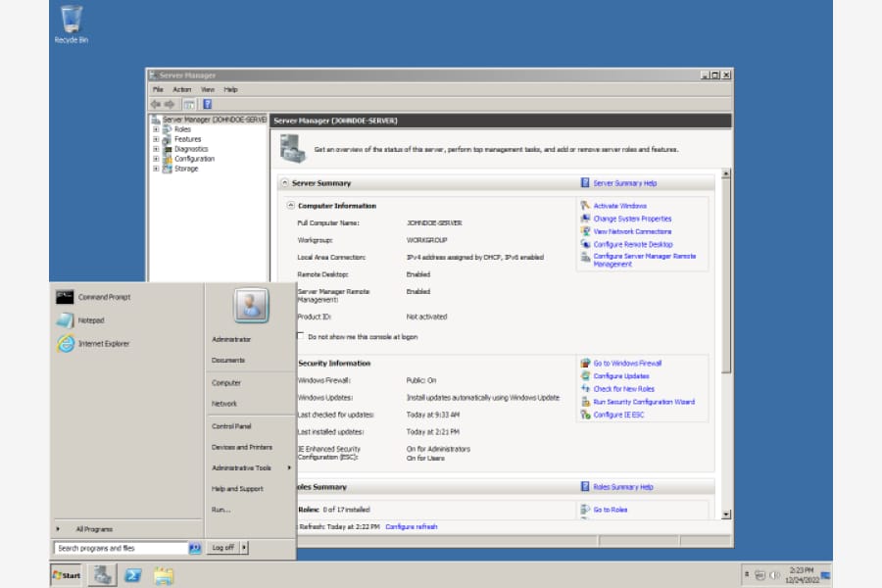
Task: Select Server Manager (JOHNDOE-SERVER) root tree node
Action: tap(215, 120)
